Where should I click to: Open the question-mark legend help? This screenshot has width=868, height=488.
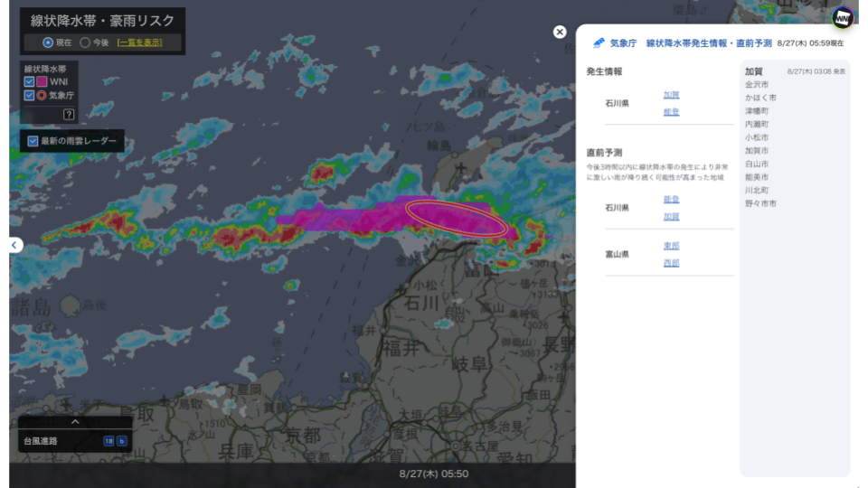click(69, 115)
